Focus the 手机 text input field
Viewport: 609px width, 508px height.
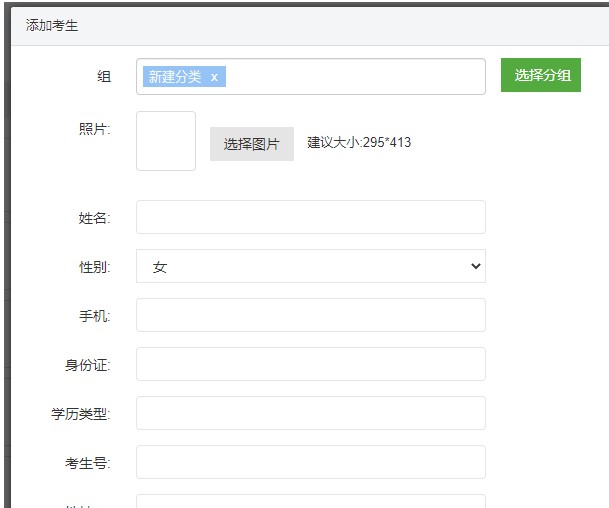coord(310,315)
